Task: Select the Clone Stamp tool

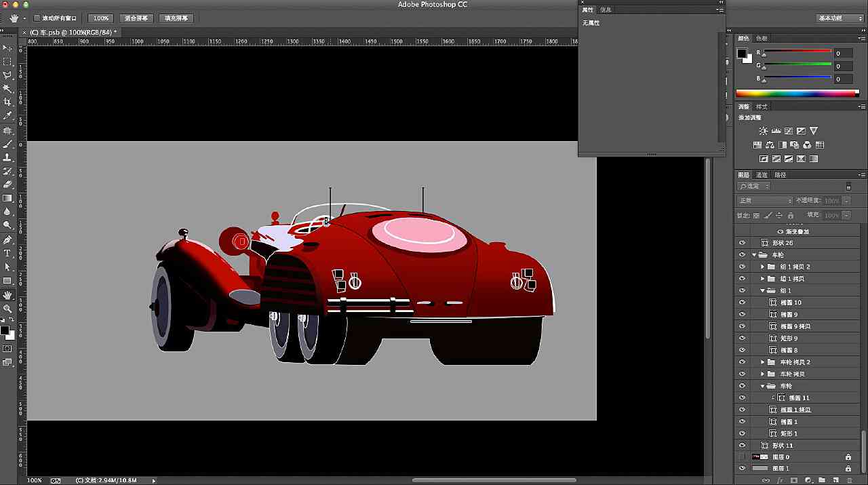Action: point(7,157)
